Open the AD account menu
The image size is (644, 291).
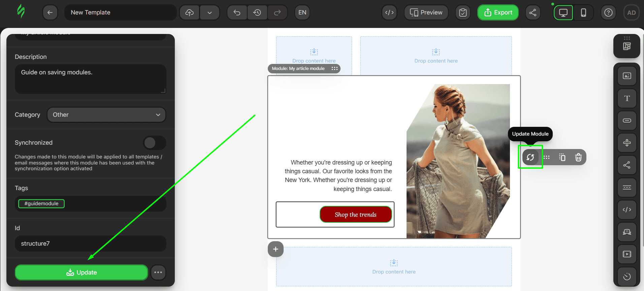pyautogui.click(x=631, y=12)
